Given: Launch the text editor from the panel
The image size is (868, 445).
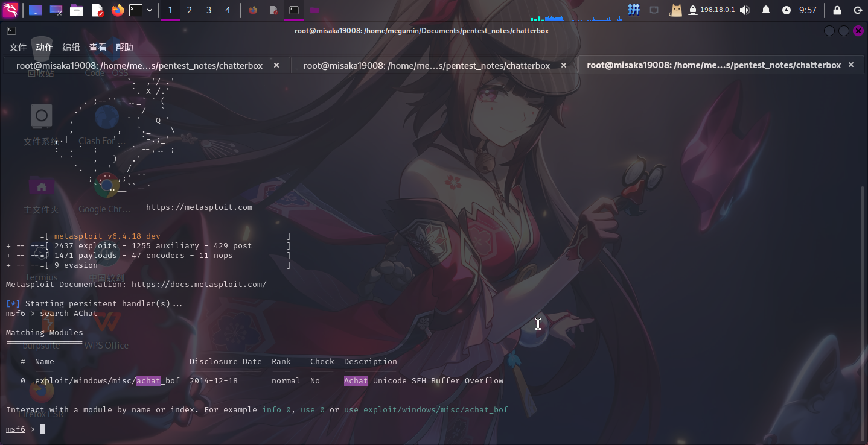Looking at the screenshot, I should click(97, 10).
